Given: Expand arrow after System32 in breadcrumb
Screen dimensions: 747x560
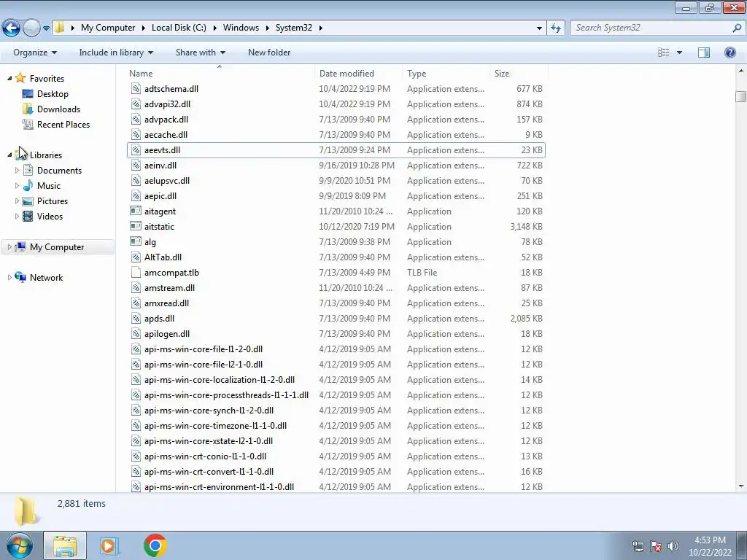Looking at the screenshot, I should click(x=321, y=28).
